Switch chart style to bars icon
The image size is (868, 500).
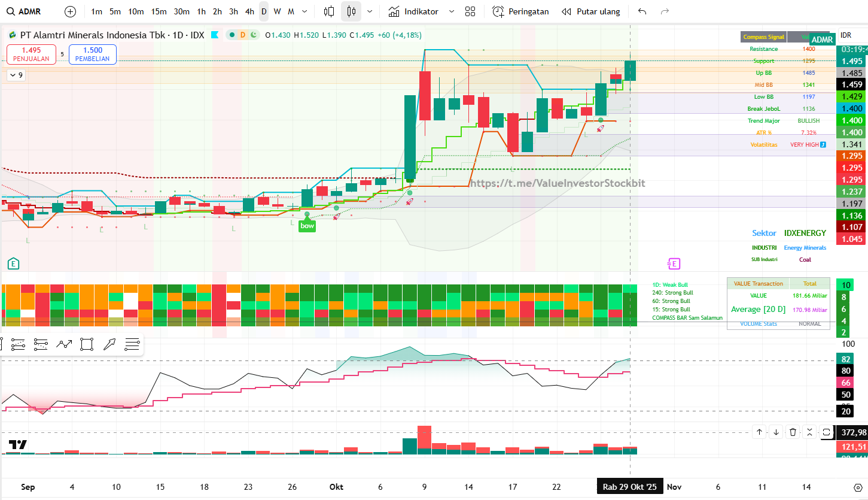click(329, 11)
